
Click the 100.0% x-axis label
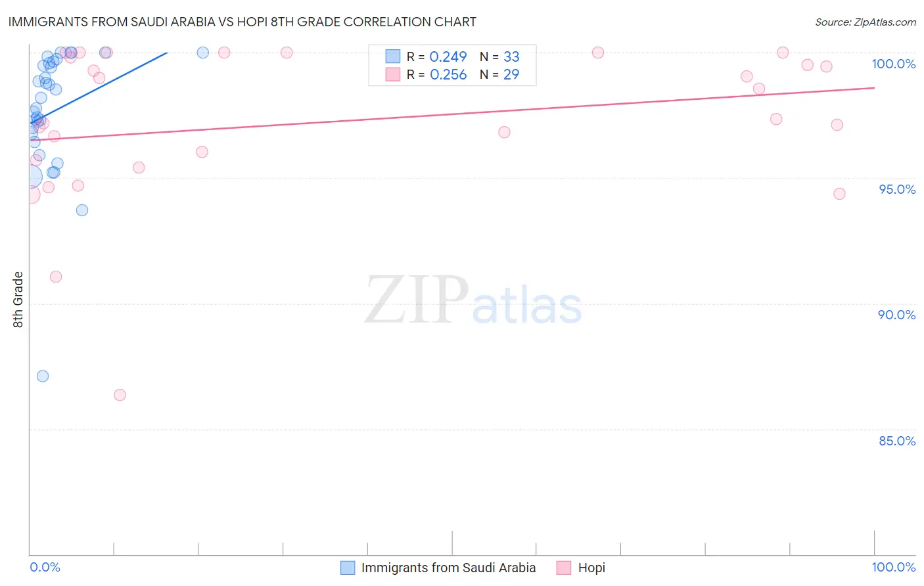click(x=893, y=567)
